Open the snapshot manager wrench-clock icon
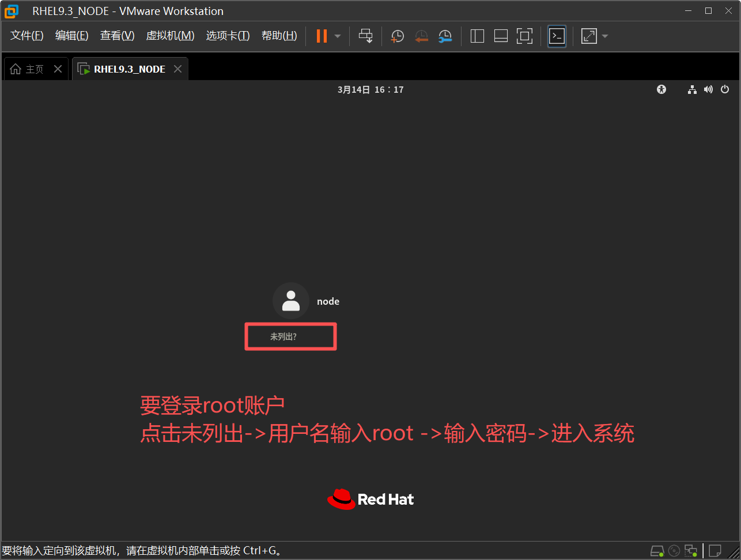Screen dimensions: 741x560 (445, 36)
